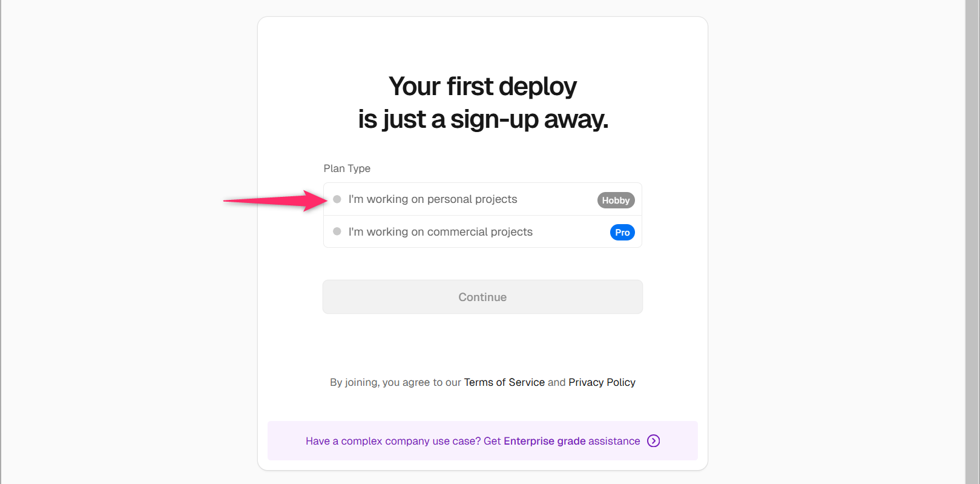This screenshot has height=484, width=980.
Task: Click the "Plan Type" field label
Action: click(x=347, y=168)
